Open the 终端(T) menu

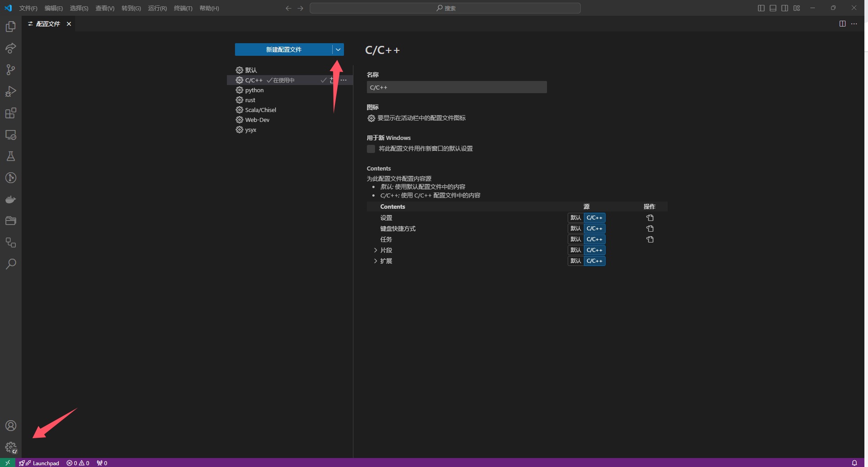pyautogui.click(x=183, y=8)
